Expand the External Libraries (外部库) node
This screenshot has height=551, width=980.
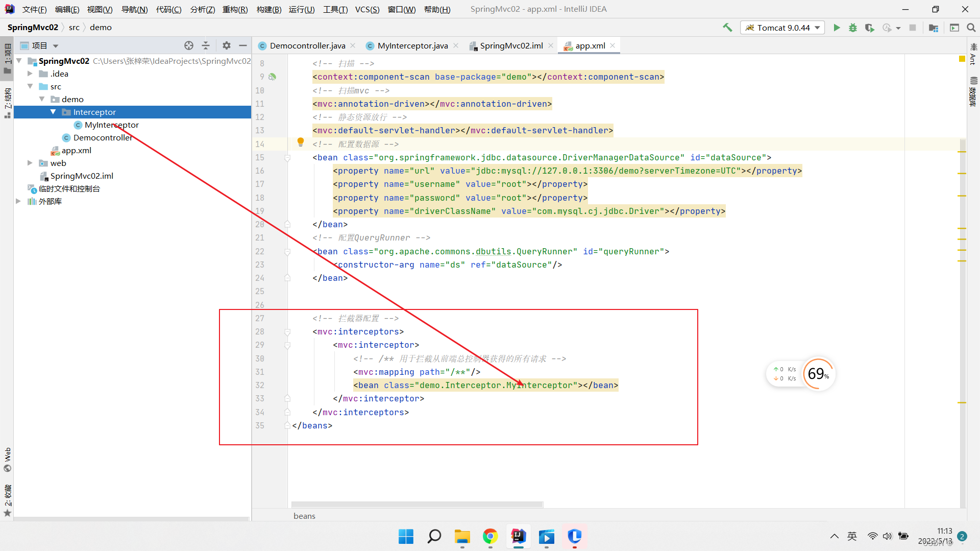click(18, 201)
